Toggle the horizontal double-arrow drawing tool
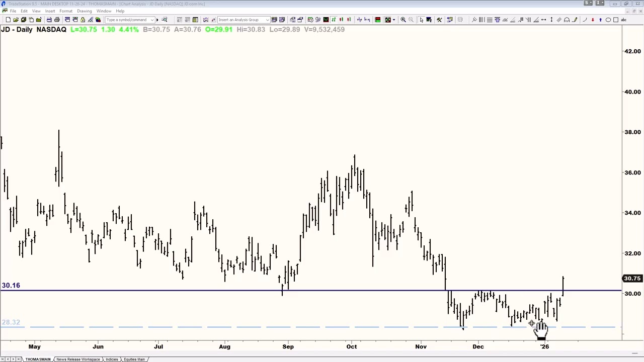This screenshot has width=644, height=362. (544, 20)
